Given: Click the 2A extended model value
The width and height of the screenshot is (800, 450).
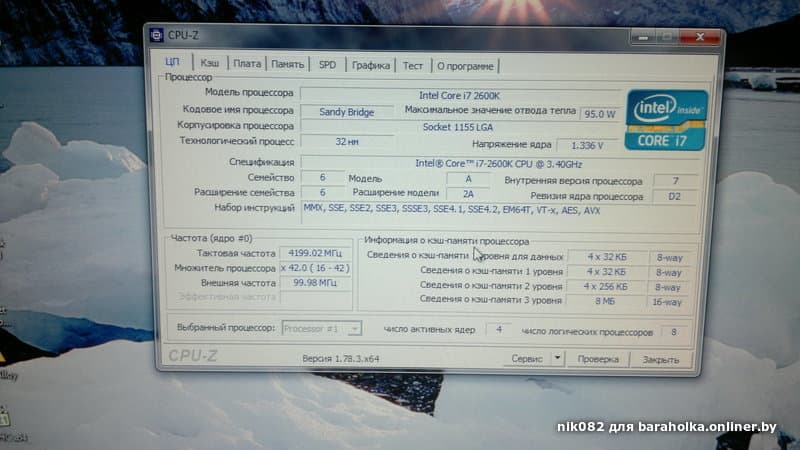Looking at the screenshot, I should (x=468, y=194).
